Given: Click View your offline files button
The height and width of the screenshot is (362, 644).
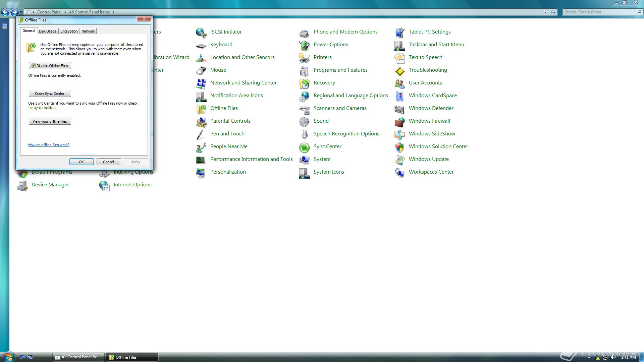Looking at the screenshot, I should point(50,121).
